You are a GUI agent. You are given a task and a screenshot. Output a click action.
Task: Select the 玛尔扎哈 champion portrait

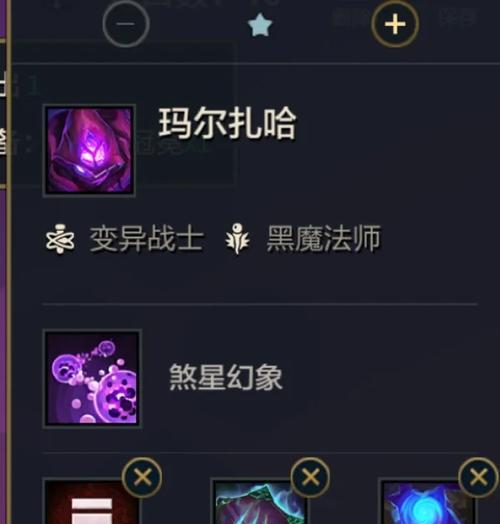pos(89,150)
